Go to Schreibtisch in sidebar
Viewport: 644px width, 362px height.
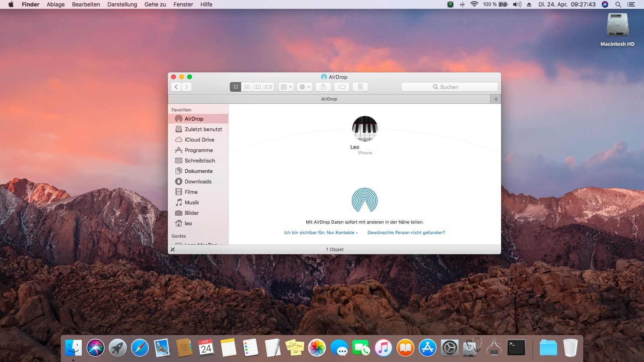coord(198,160)
